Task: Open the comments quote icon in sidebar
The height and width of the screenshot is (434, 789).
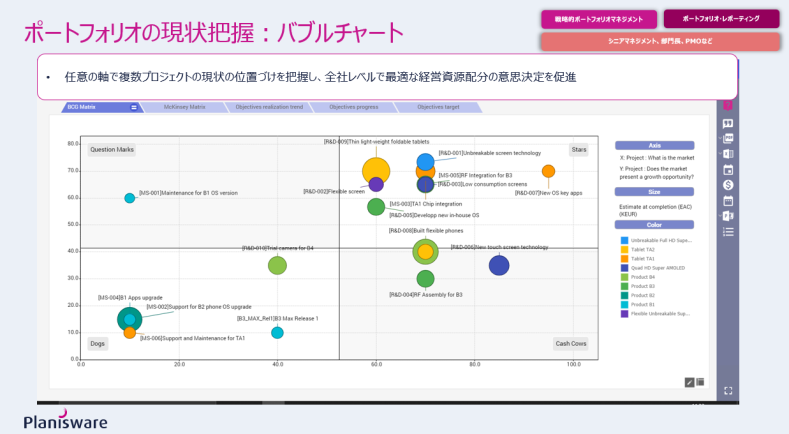Action: (x=728, y=123)
